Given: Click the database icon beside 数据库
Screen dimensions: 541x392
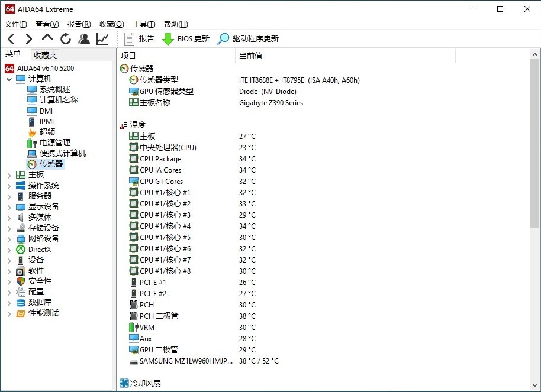Looking at the screenshot, I should [21, 303].
